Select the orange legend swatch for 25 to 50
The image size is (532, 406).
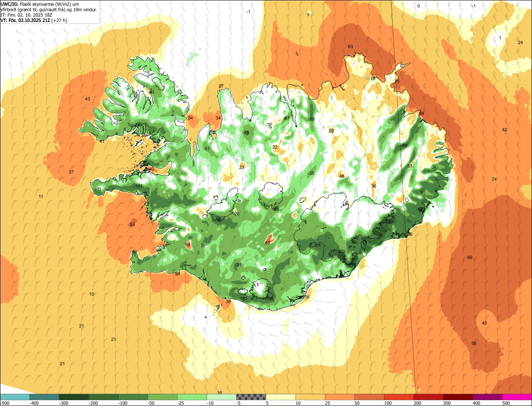coord(340,397)
